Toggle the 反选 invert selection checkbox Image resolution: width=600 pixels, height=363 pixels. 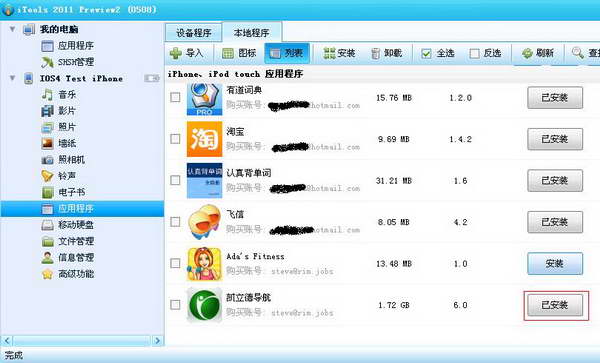click(474, 54)
